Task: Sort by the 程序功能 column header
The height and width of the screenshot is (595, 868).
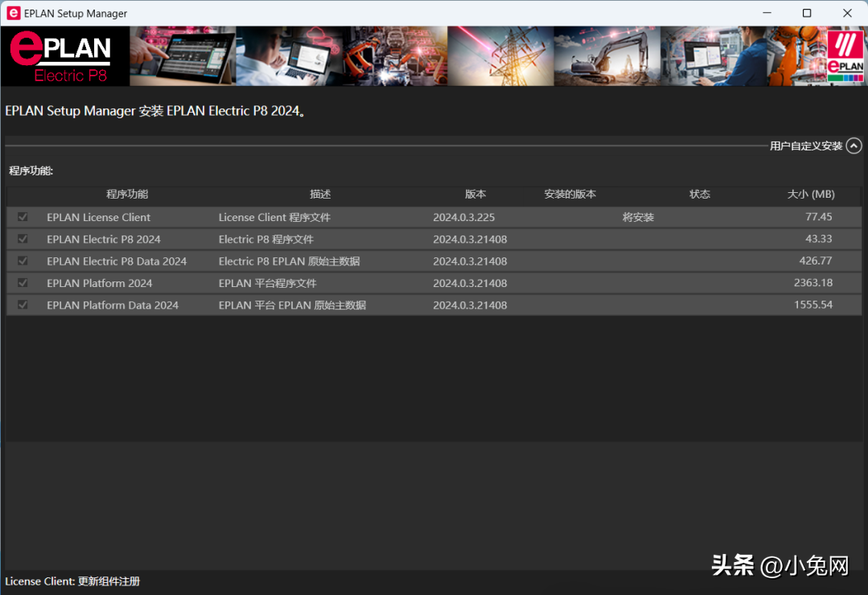Action: pyautogui.click(x=127, y=195)
